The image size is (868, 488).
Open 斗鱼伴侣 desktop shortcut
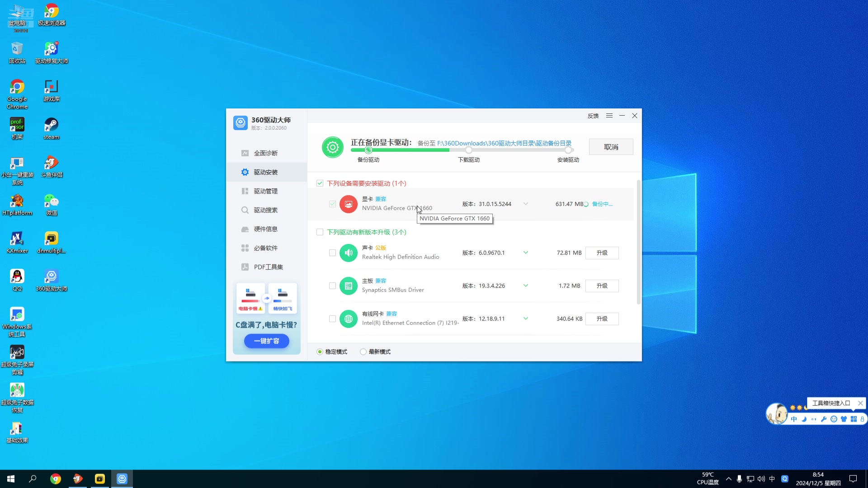click(52, 166)
